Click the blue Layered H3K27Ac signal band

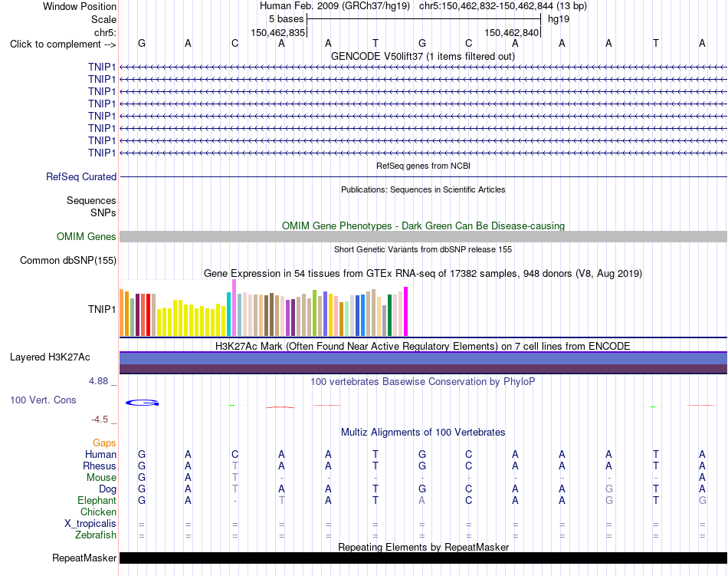[423, 358]
